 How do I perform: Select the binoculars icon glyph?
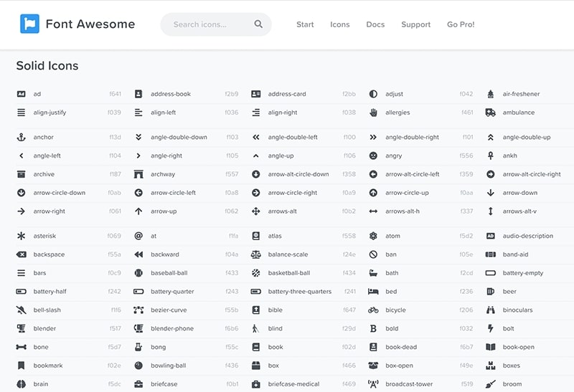tap(491, 310)
